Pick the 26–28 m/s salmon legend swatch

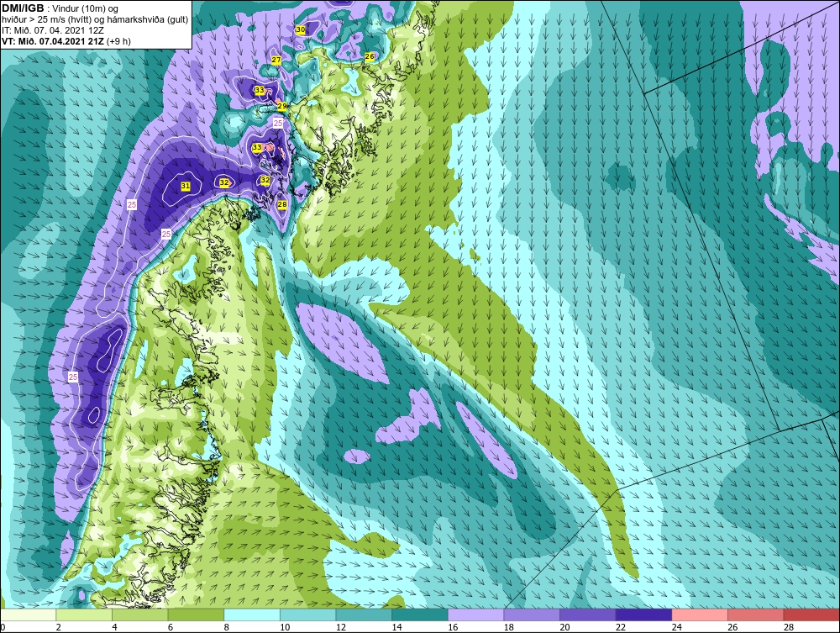click(755, 615)
